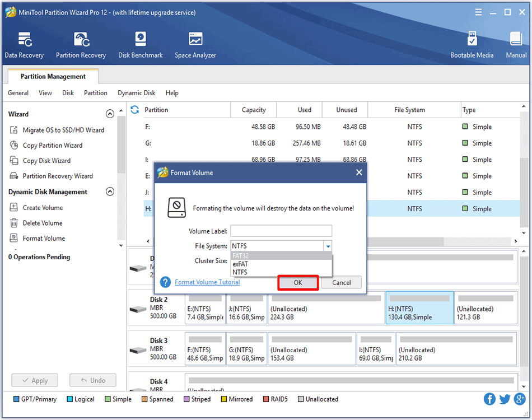Viewport: 532px width, 420px height.
Task: Launch Partition Recovery from the toolbar
Action: click(x=81, y=45)
